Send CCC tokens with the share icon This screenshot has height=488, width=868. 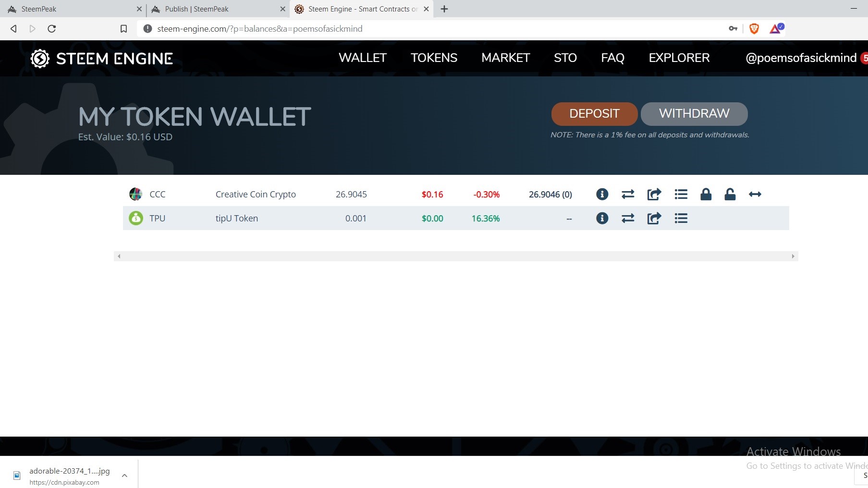pyautogui.click(x=654, y=194)
